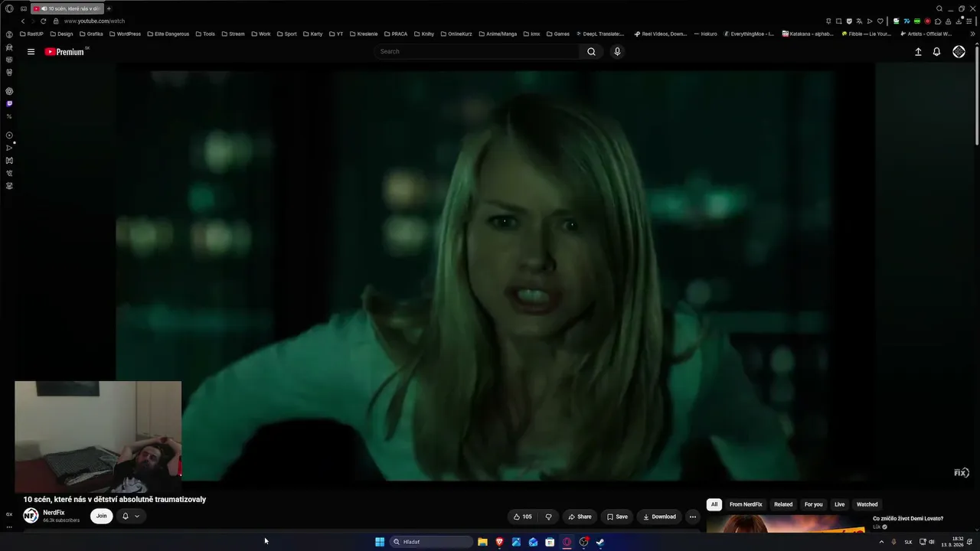Open the YouTube create/upload icon
This screenshot has height=551, width=980.
(918, 52)
